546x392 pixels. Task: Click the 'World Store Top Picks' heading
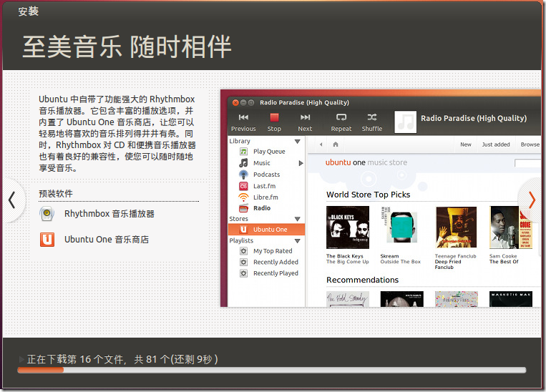click(368, 195)
